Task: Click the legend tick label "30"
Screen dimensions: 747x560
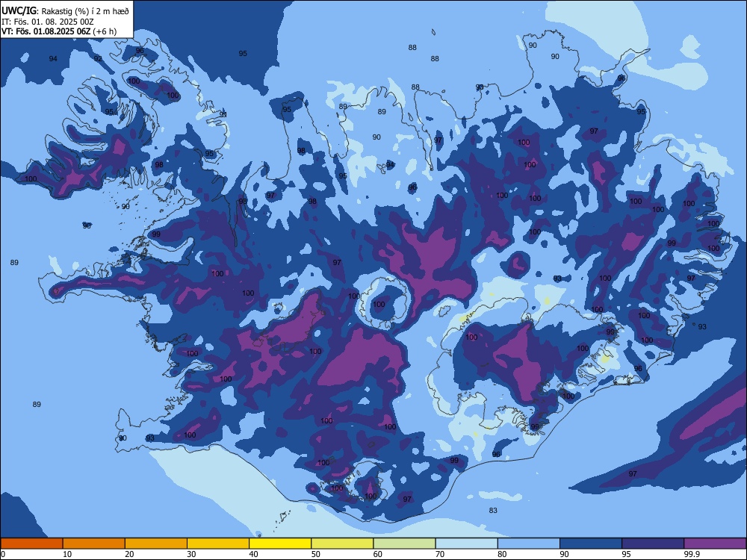Action: tap(191, 554)
